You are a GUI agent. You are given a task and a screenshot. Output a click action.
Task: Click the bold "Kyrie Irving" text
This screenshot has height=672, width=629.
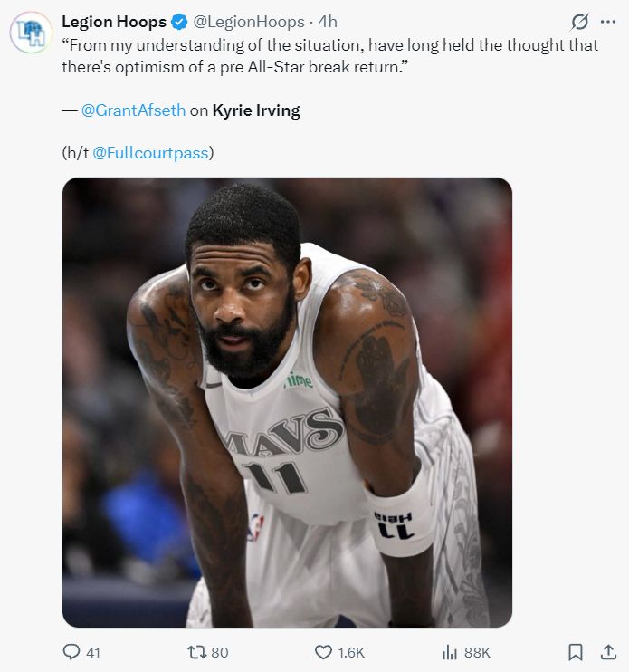click(256, 110)
